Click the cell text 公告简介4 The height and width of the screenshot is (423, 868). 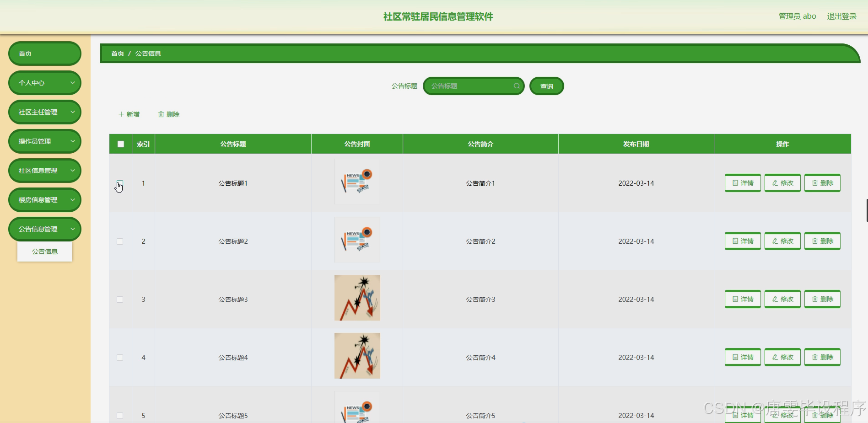click(x=480, y=358)
